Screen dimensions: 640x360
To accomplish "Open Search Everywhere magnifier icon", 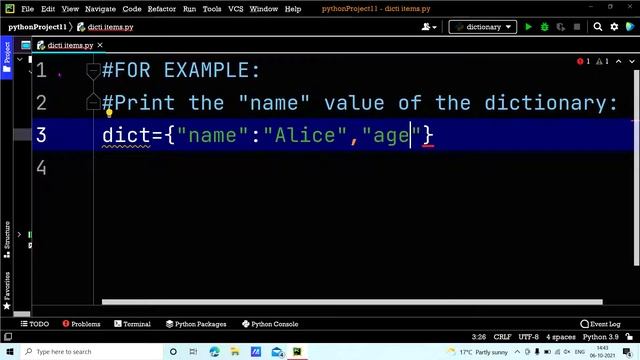I will [x=598, y=27].
